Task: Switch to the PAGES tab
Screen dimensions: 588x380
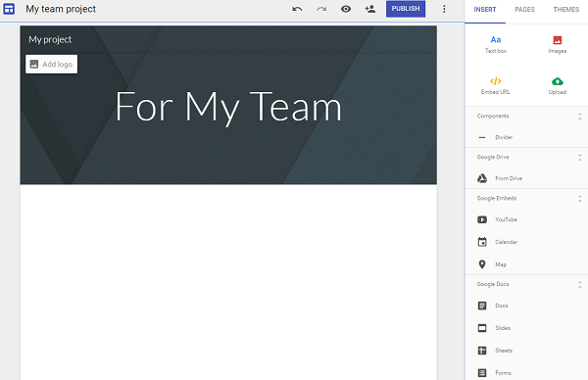Action: point(524,10)
